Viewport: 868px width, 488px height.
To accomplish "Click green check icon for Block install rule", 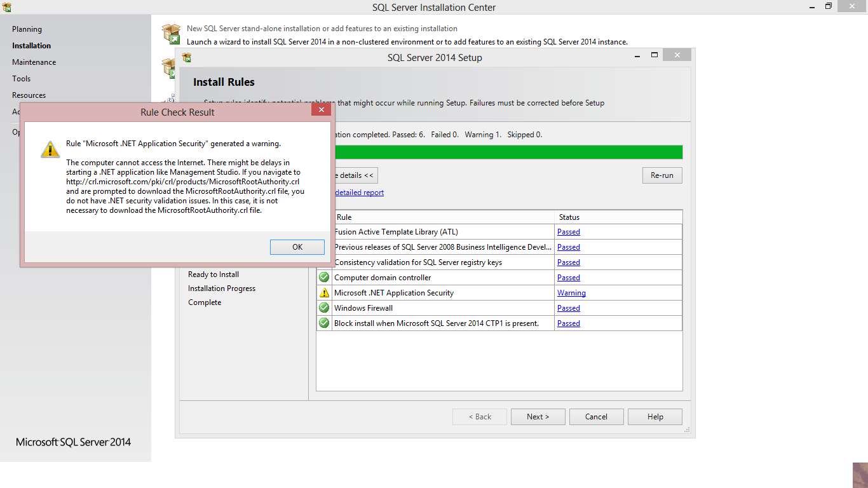I will click(324, 323).
